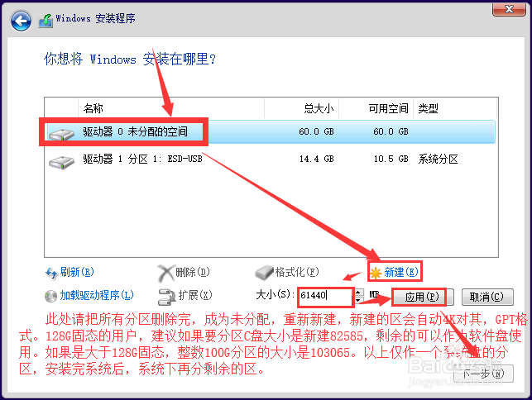Click the extend partition icon

pos(167,296)
